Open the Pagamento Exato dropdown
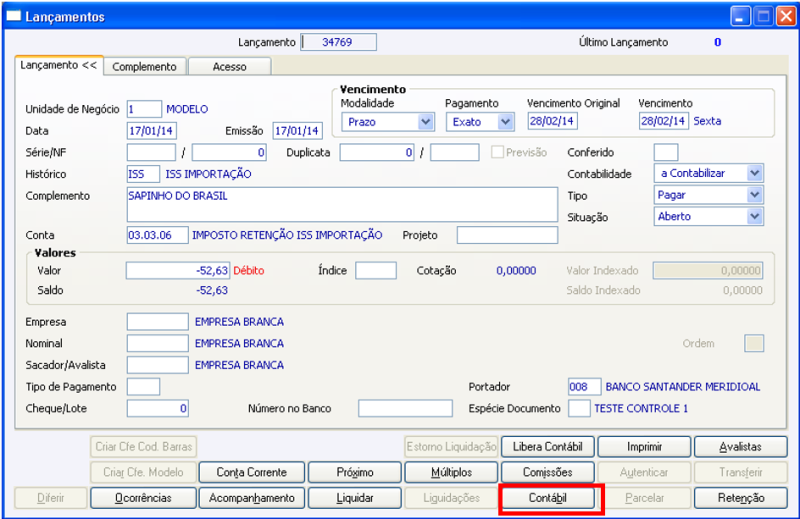The height and width of the screenshot is (519, 800). (x=505, y=122)
